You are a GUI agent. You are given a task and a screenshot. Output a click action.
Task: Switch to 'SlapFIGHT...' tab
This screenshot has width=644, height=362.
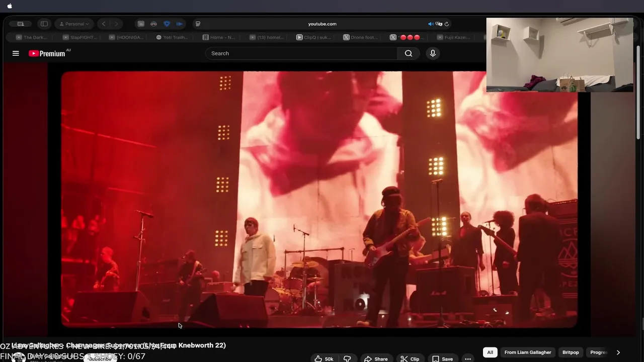pos(78,37)
